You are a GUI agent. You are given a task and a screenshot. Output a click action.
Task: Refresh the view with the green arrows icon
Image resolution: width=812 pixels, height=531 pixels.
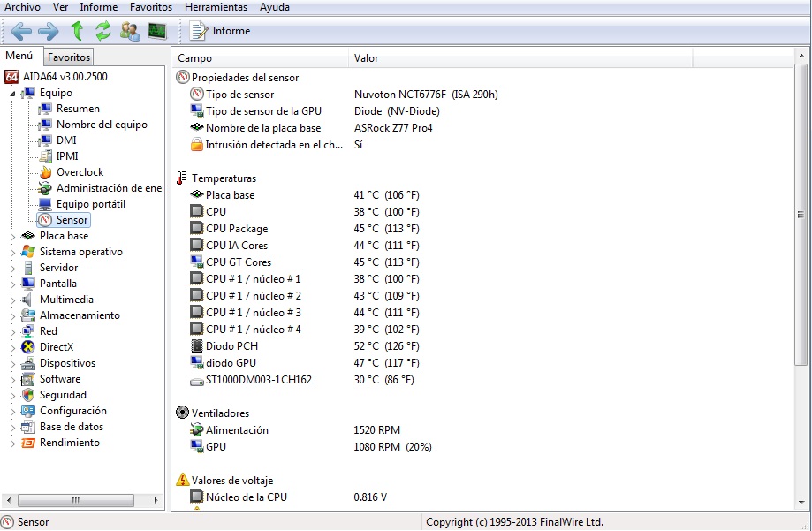103,31
